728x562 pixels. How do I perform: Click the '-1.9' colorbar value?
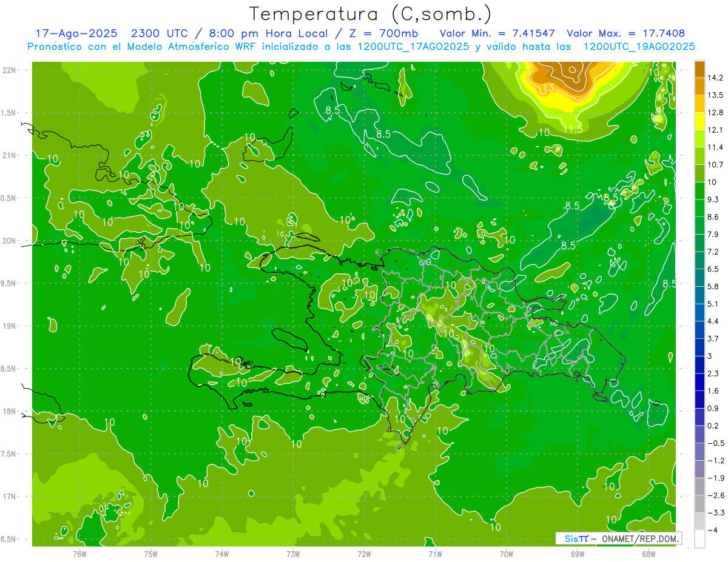point(715,478)
